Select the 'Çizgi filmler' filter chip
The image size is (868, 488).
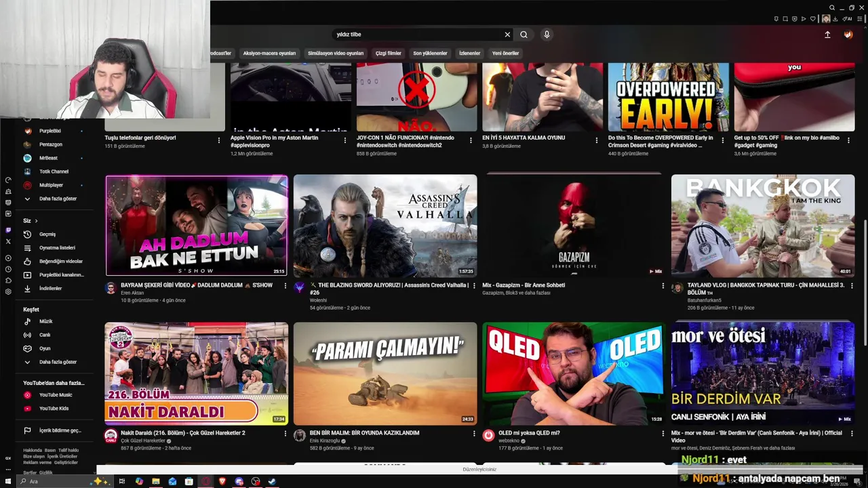pos(389,53)
